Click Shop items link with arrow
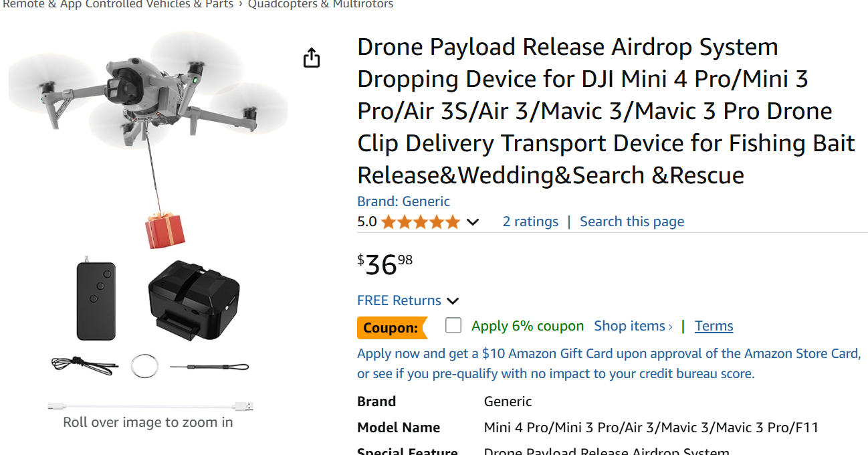The width and height of the screenshot is (868, 455). point(633,326)
